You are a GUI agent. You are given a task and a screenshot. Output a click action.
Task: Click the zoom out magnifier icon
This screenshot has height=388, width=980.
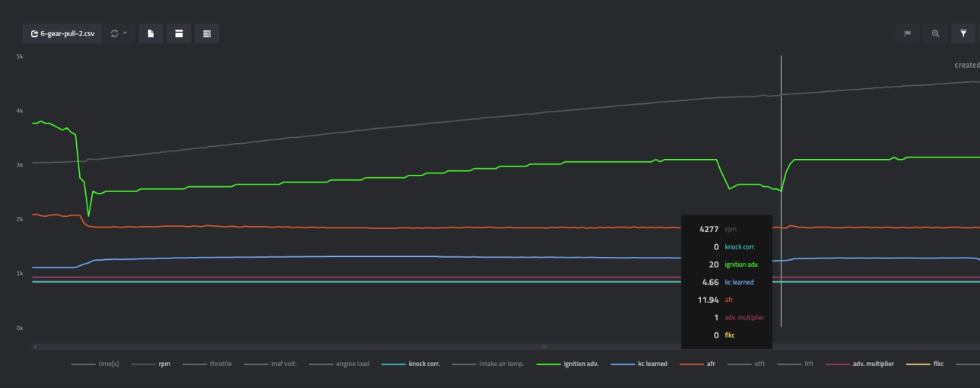coord(936,34)
